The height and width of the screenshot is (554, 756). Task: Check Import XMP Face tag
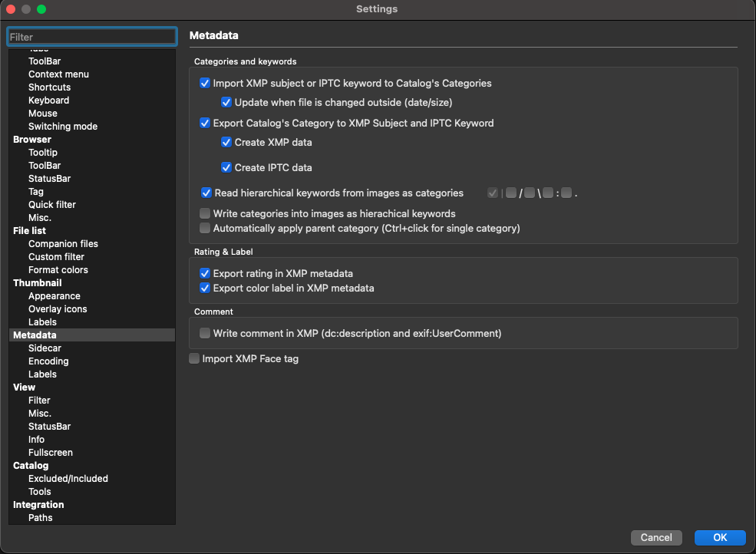pos(194,358)
